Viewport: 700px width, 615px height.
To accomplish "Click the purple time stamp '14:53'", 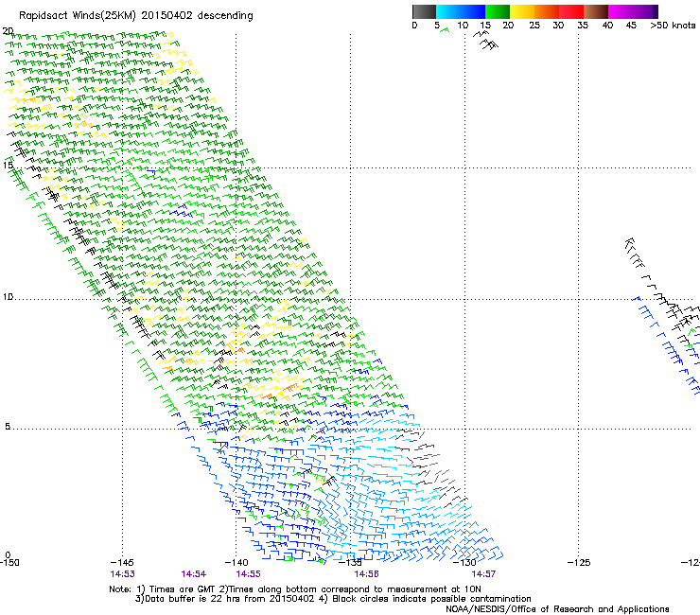I will pyautogui.click(x=122, y=574).
